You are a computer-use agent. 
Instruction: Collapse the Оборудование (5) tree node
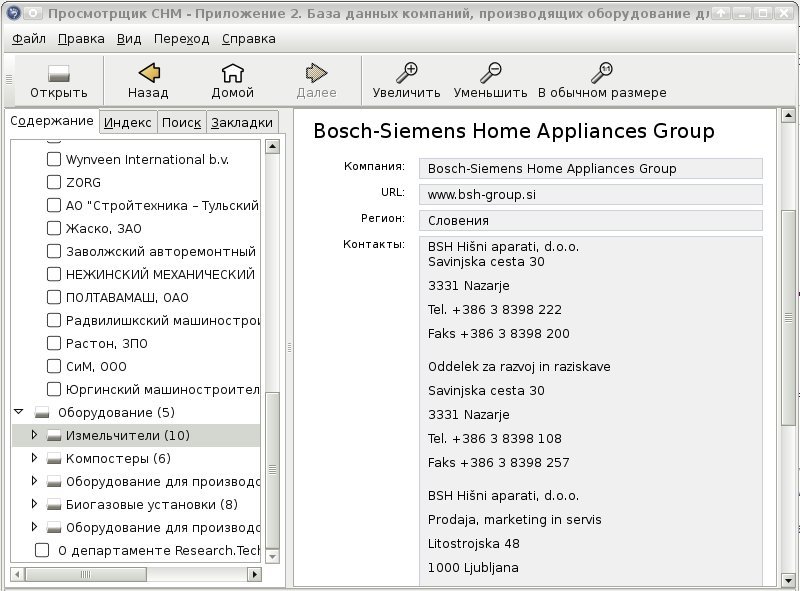pos(19,411)
